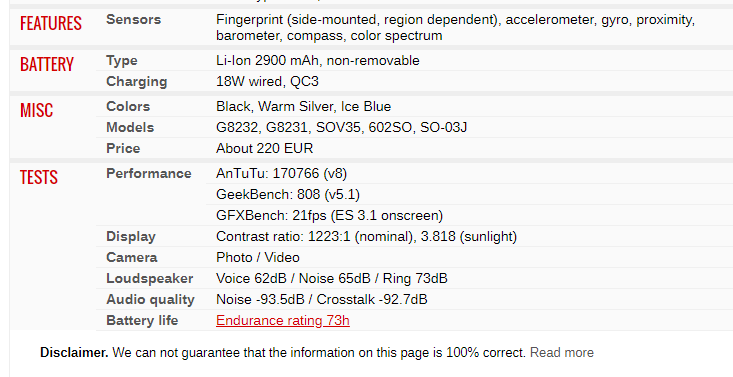
Task: Open the Endurance rating 73h link
Action: 283,320
